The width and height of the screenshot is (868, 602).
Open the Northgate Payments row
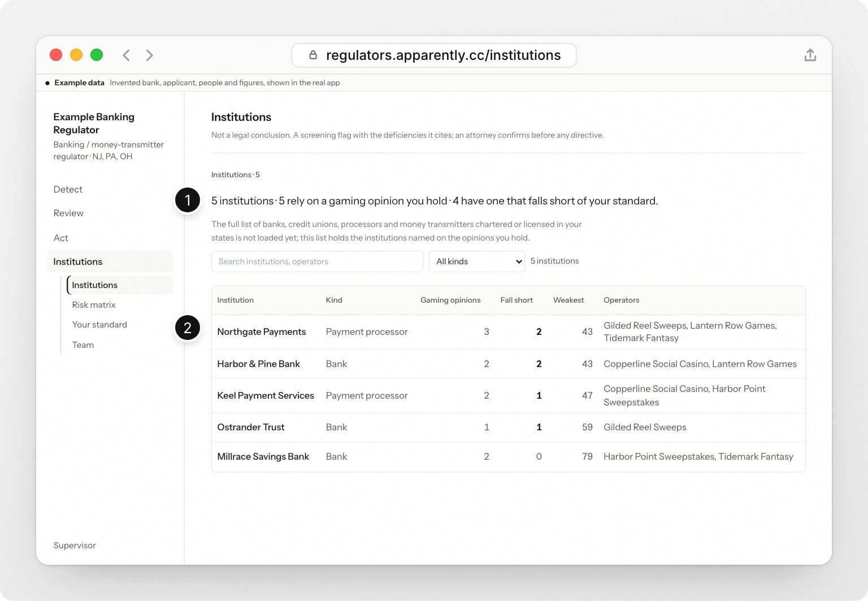[508, 332]
